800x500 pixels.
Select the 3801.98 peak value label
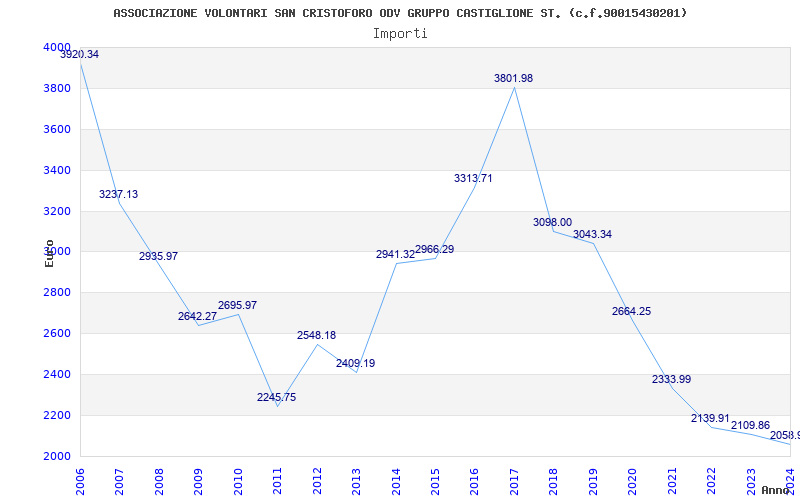[x=513, y=79]
